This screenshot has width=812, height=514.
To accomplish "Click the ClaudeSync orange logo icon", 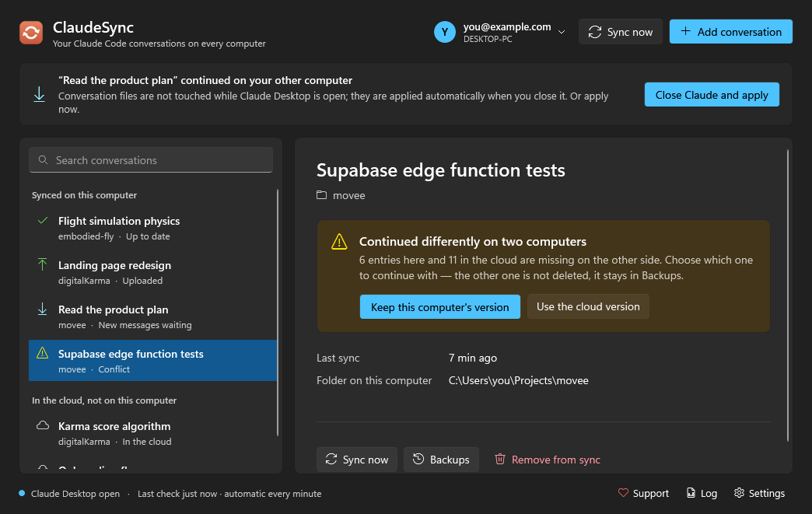I will 31,33.
